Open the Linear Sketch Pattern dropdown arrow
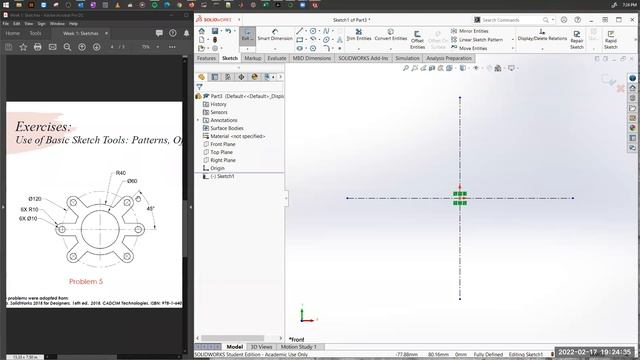 coord(513,40)
